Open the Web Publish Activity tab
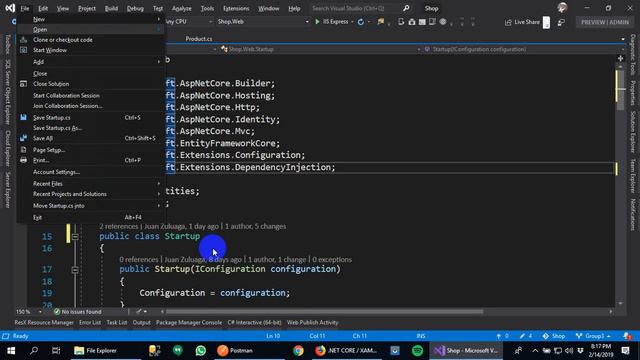This screenshot has width=640, height=360. (x=313, y=322)
